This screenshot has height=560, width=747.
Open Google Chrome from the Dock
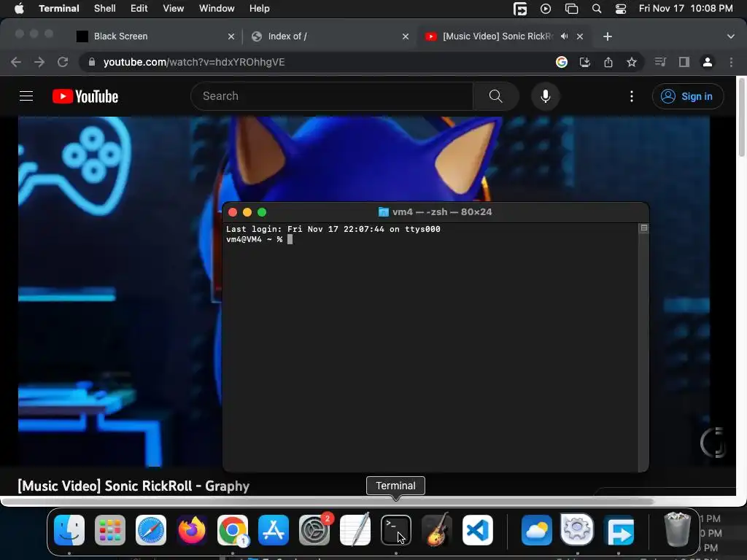coord(233,530)
